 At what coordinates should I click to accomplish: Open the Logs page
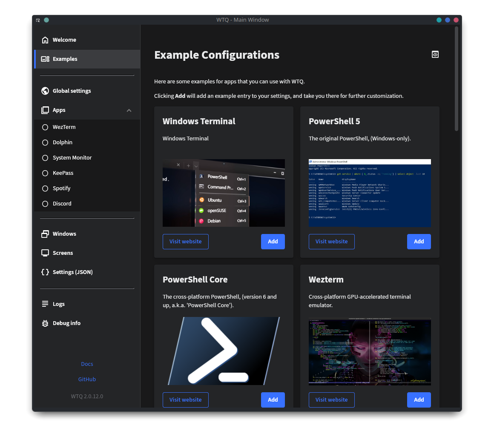click(87, 304)
